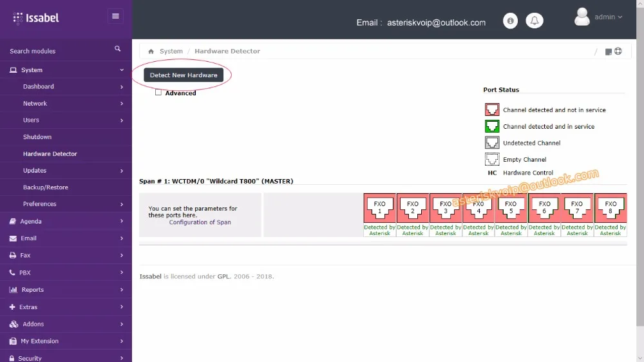Click the Issabel logo
This screenshot has height=362, width=644.
coord(35,18)
